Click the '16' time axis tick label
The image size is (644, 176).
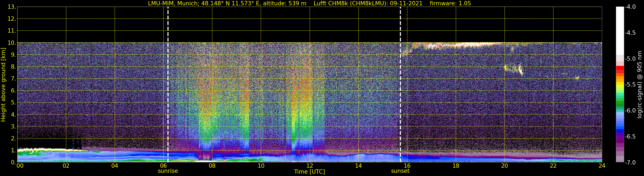point(407,166)
